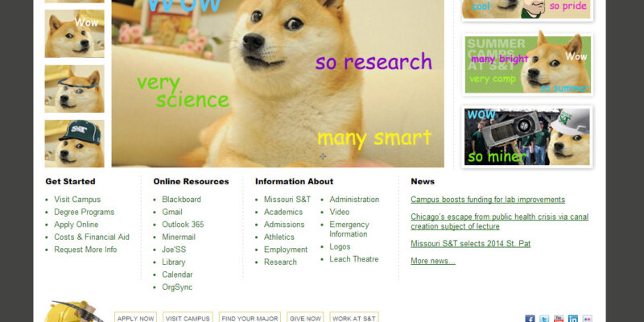Open the Twitter social icon
The image size is (644, 322).
[x=544, y=318]
